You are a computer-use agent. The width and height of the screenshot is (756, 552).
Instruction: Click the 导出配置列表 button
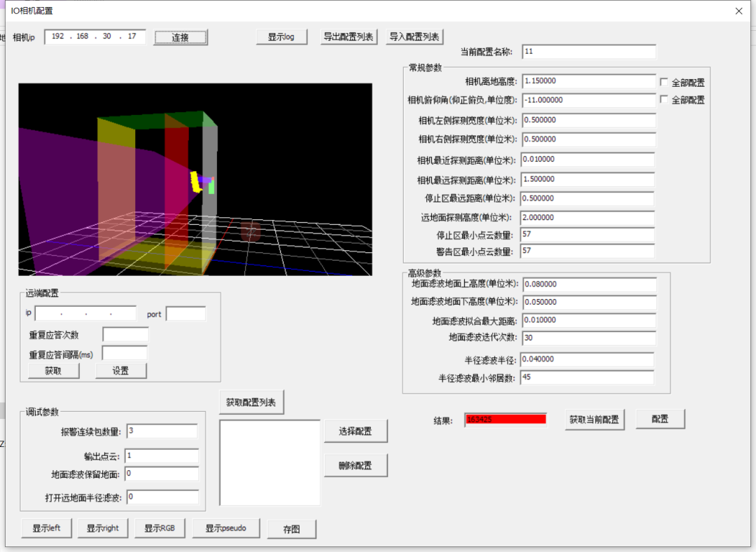349,36
